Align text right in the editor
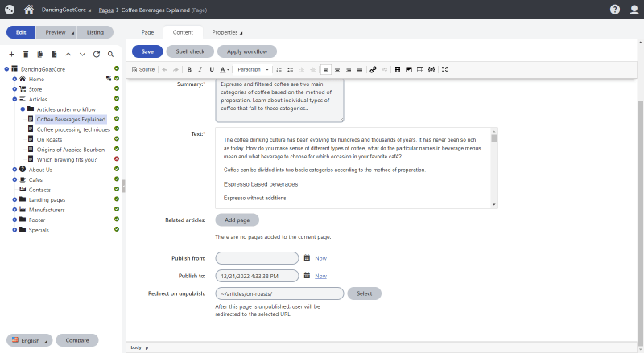This screenshot has height=353, width=644. pos(349,70)
